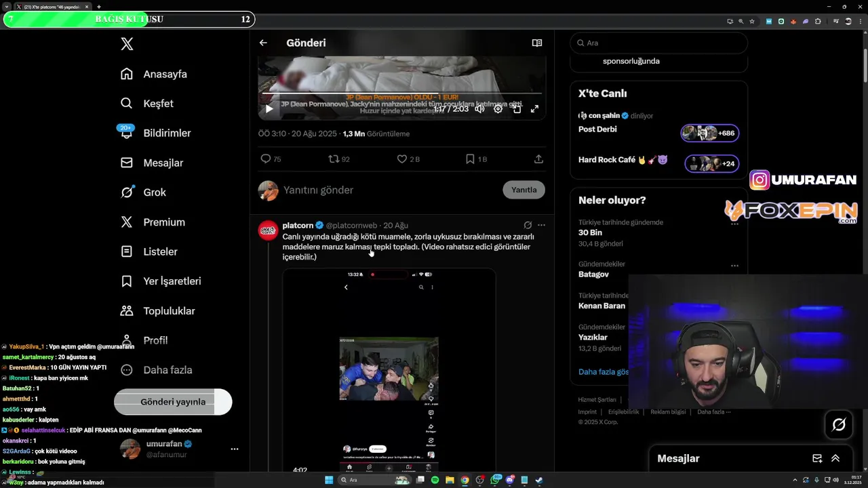Open Steam from taskbar
868x488 pixels.
pyautogui.click(x=539, y=480)
